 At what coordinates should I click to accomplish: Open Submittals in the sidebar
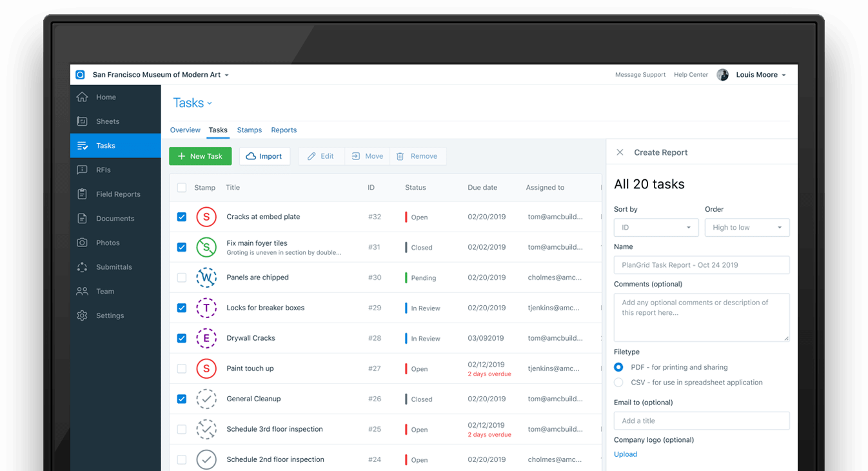pos(115,267)
